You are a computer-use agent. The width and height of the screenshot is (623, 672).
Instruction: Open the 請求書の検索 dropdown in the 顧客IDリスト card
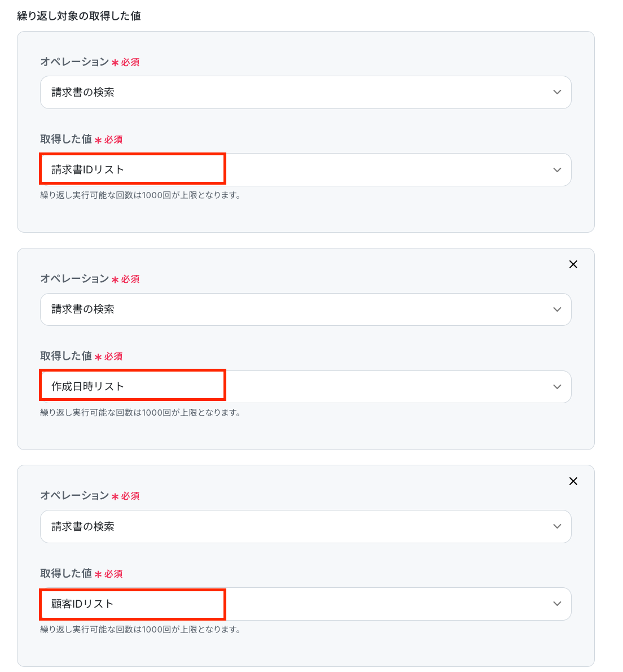(305, 526)
